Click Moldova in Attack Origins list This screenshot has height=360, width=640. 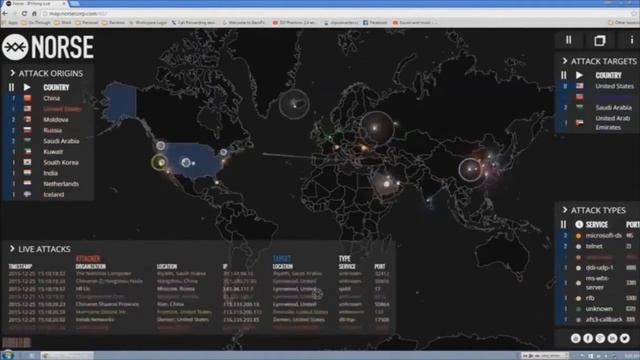(x=56, y=120)
